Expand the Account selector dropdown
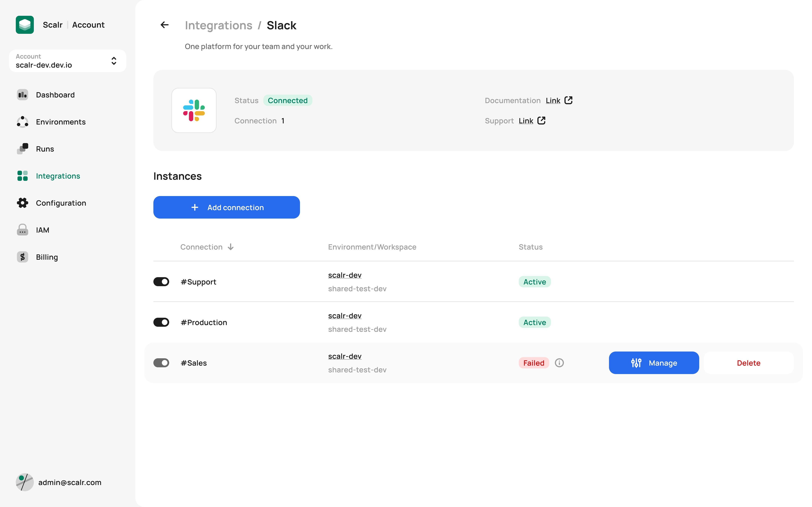The width and height of the screenshot is (812, 507). click(x=114, y=61)
